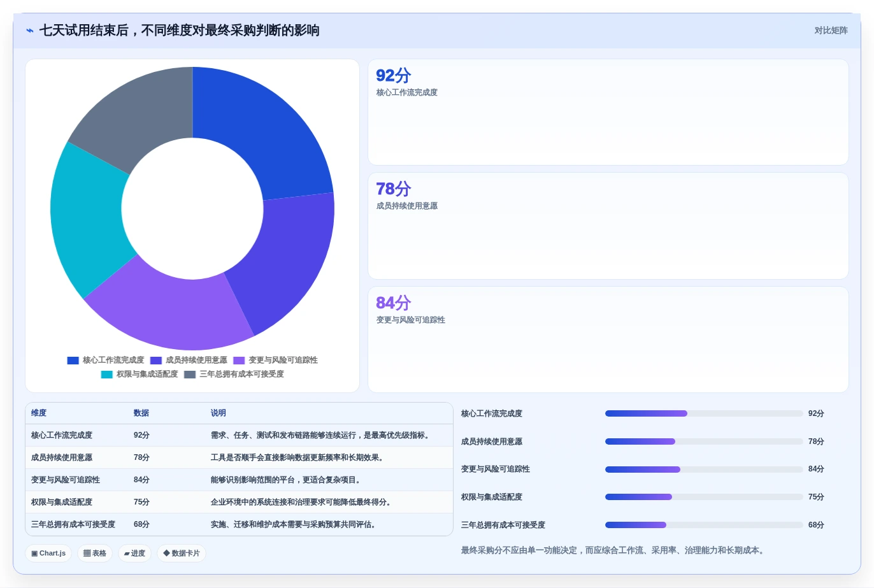Click the 核心工作流完成度 progress bar
Viewport: 874px width, 588px height.
click(x=704, y=413)
